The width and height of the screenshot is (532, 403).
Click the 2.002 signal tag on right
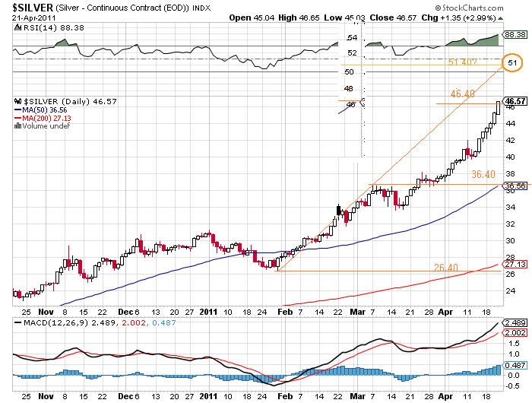click(515, 333)
